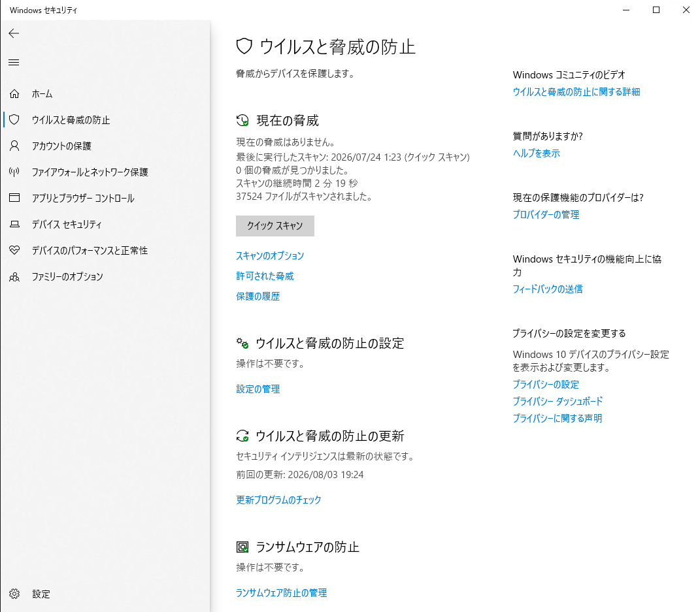This screenshot has height=612, width=700.
Task: Open デバイスのパフォーマンスと正常性 label
Action: pos(90,251)
